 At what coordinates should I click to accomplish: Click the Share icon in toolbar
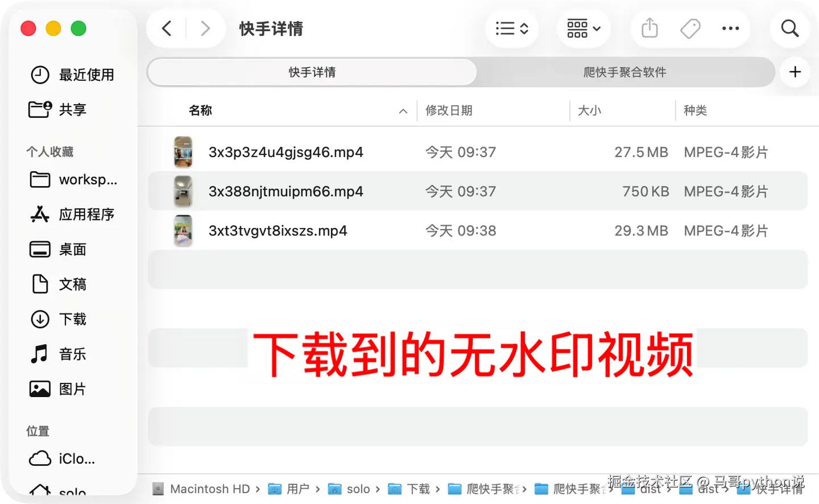click(x=650, y=28)
